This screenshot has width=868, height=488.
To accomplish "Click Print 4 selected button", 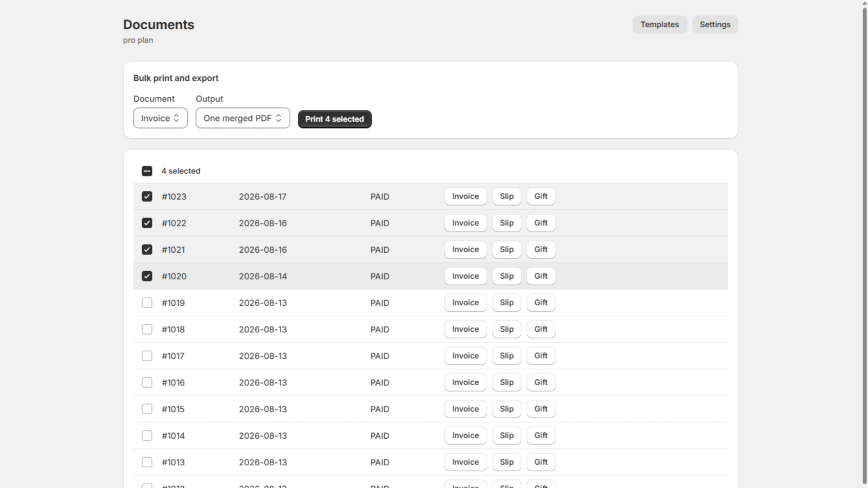I will 335,119.
